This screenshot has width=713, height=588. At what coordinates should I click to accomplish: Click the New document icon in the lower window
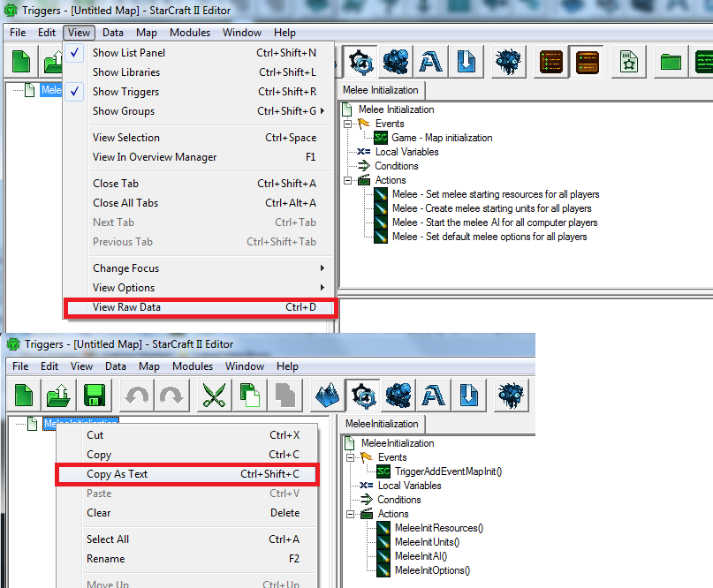click(x=24, y=395)
